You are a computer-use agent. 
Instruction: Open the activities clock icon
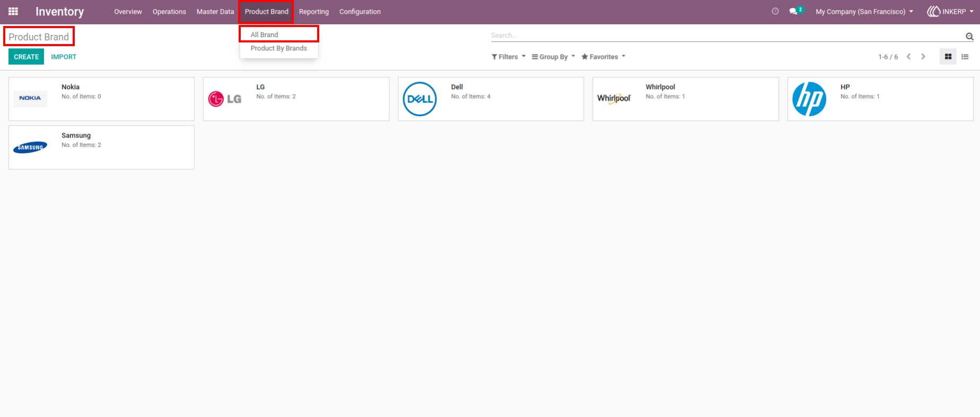pyautogui.click(x=775, y=11)
